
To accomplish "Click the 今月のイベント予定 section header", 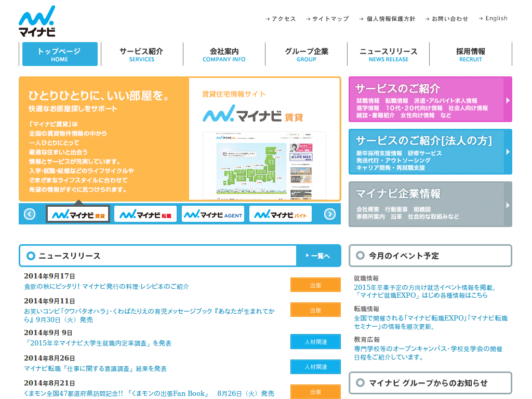I will click(x=430, y=256).
